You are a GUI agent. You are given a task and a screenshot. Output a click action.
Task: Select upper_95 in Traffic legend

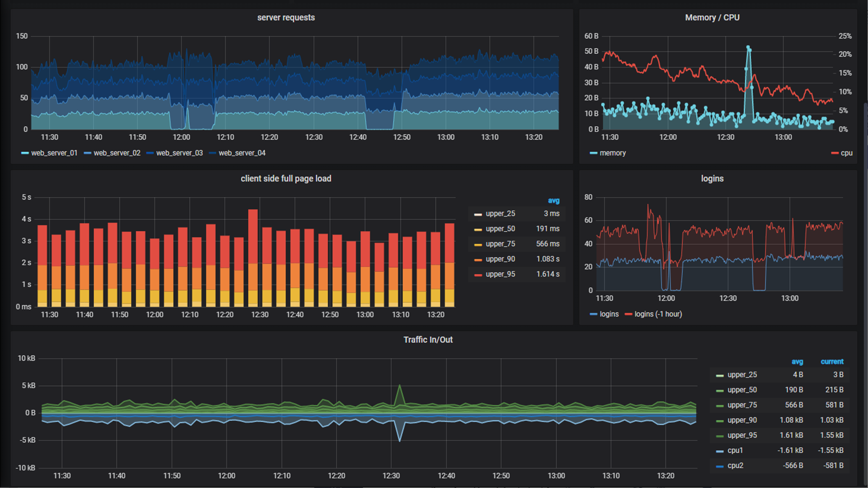coord(742,436)
